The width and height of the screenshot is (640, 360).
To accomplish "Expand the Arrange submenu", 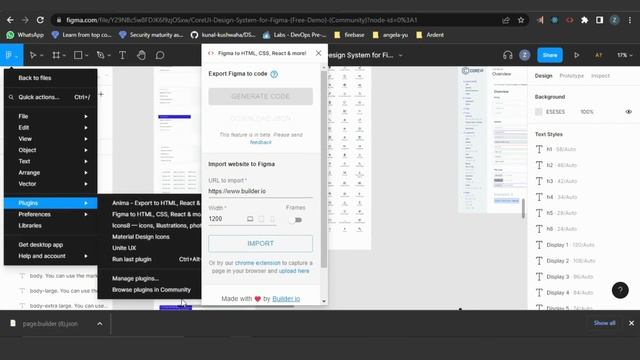I will 51,173.
